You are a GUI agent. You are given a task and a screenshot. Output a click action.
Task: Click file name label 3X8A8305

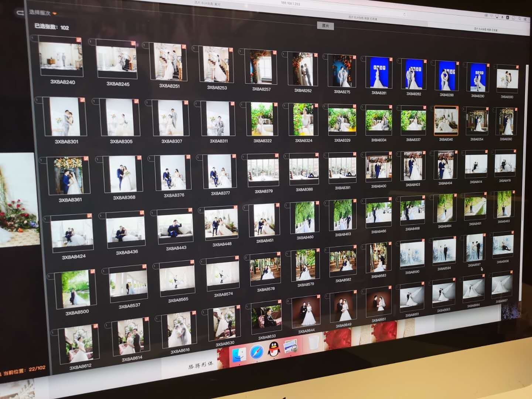coord(121,141)
